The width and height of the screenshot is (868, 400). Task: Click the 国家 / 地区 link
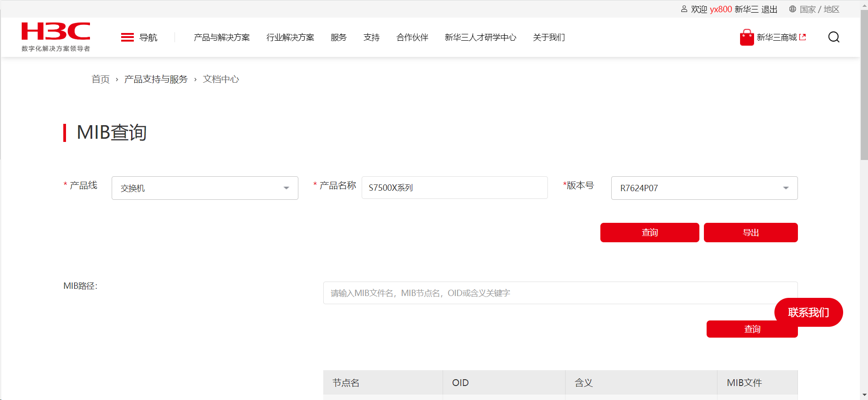[820, 9]
